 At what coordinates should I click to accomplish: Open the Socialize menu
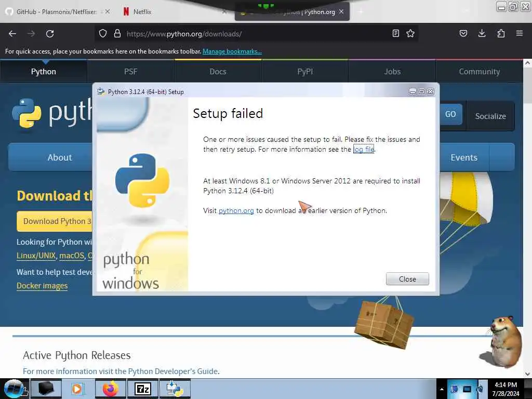coord(490,116)
